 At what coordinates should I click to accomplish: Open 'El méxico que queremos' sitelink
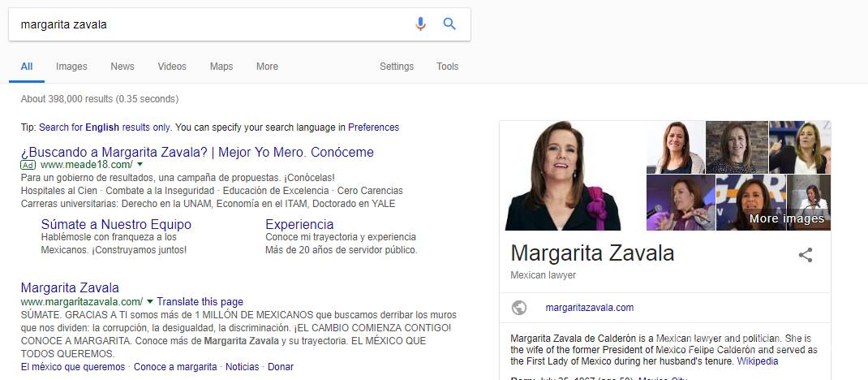tap(73, 367)
